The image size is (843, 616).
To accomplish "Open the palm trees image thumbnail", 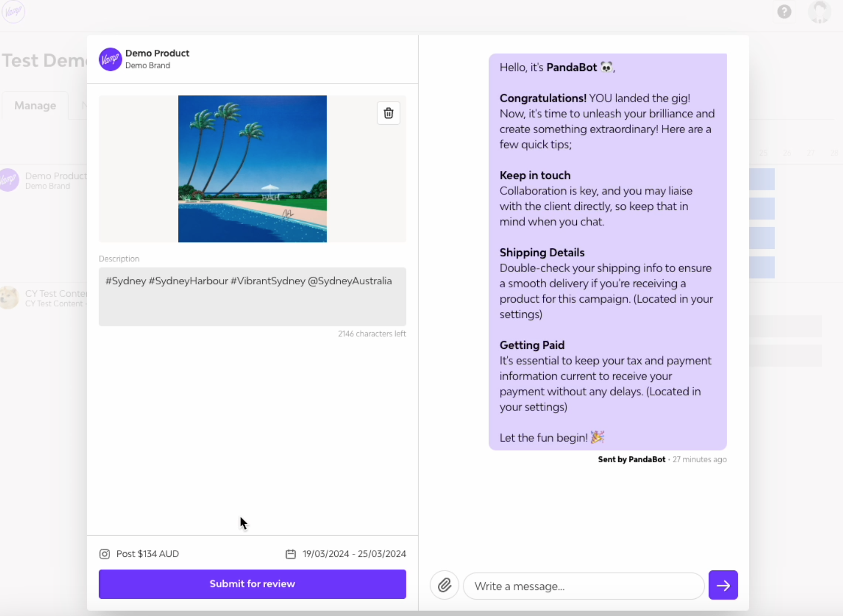I will 252,169.
